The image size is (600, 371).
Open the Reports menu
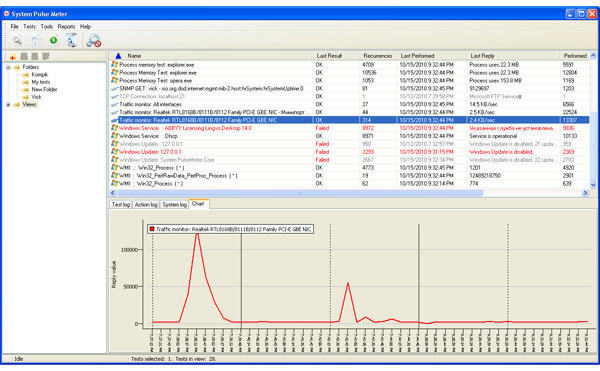click(67, 26)
